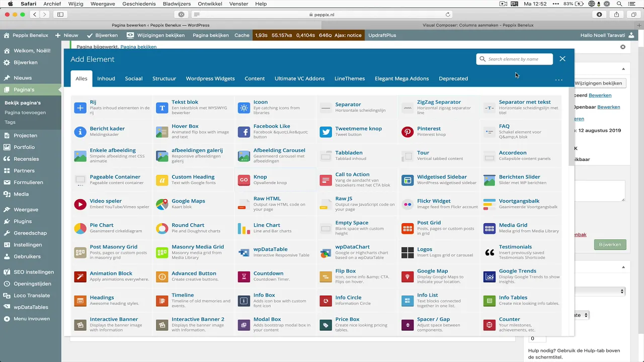Screen dimensions: 644x362
Task: Open the Ultimate VC Addons tab
Action: point(299,78)
